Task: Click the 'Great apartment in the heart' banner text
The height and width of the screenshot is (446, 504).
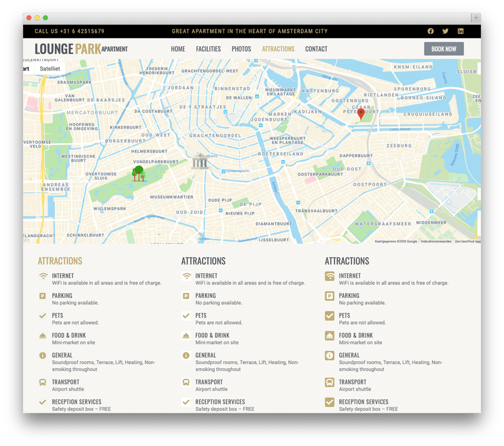Action: point(250,31)
